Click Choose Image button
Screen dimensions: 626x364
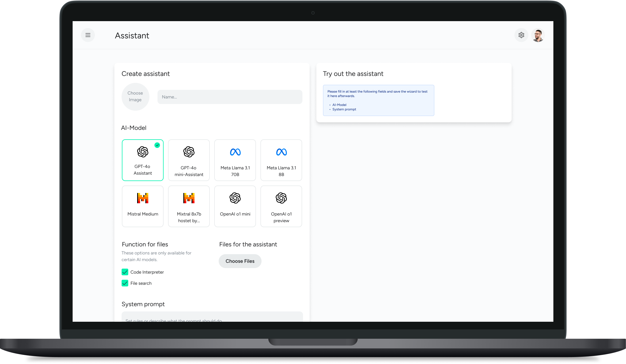[x=135, y=96]
